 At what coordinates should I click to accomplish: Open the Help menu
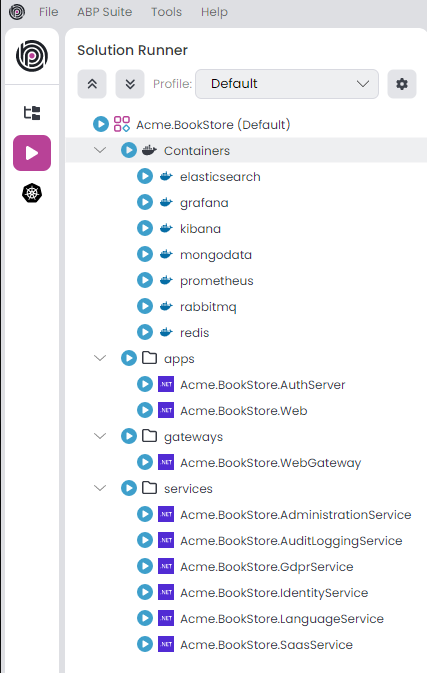tap(214, 12)
